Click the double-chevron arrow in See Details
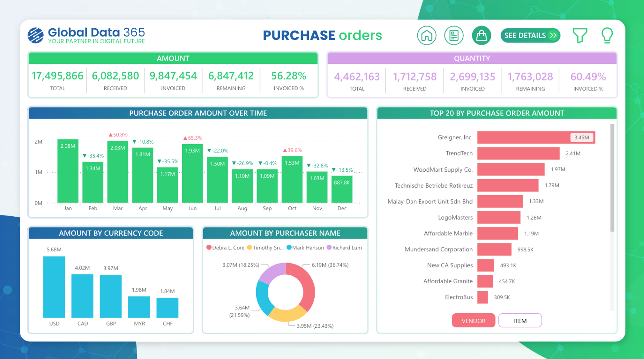This screenshot has height=359, width=644. 553,35
